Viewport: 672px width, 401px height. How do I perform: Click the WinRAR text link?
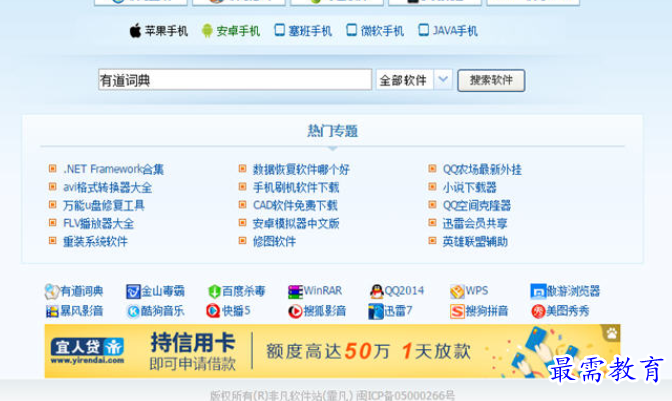tap(323, 291)
